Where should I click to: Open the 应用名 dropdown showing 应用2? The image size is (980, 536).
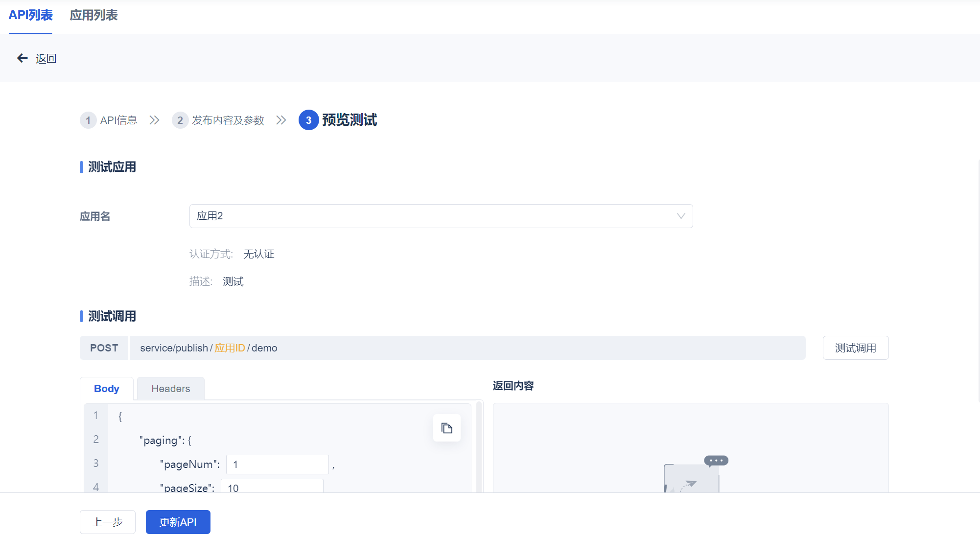click(431, 216)
